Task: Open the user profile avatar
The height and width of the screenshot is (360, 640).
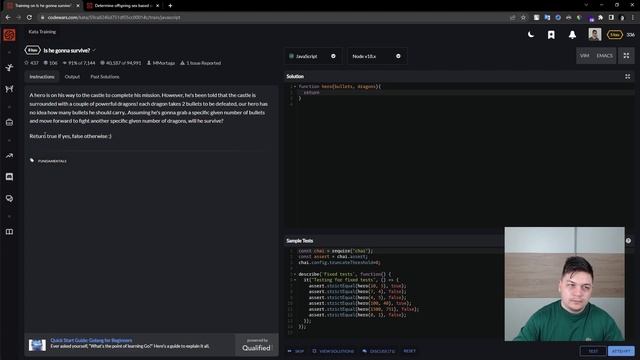Action: tap(595, 35)
